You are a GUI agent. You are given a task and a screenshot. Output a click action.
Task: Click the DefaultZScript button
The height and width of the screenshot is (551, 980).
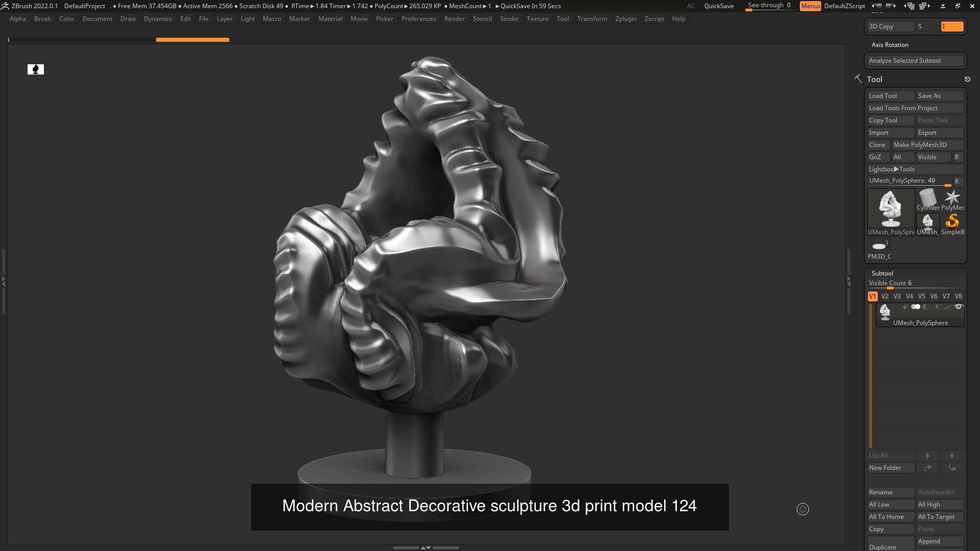coord(844,6)
